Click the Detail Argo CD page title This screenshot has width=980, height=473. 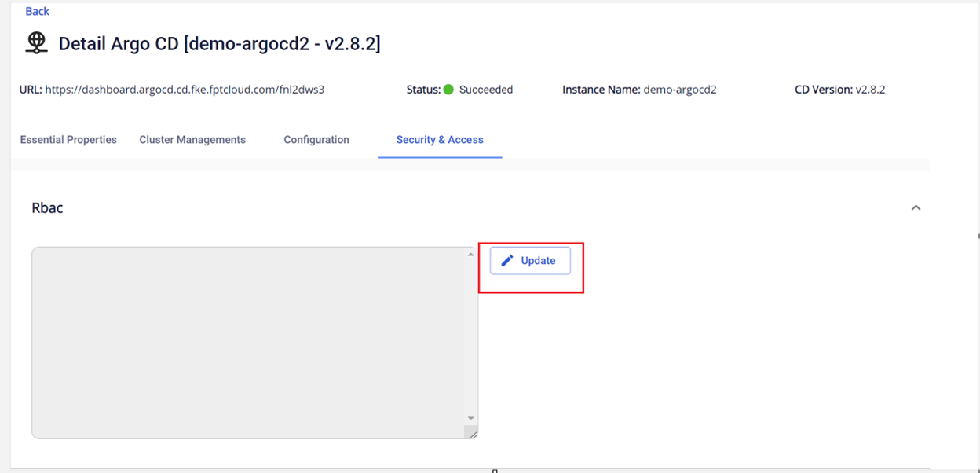tap(219, 44)
